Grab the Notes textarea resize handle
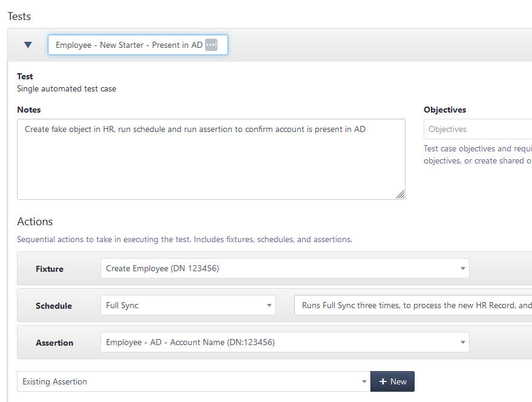The width and height of the screenshot is (532, 402). click(400, 194)
